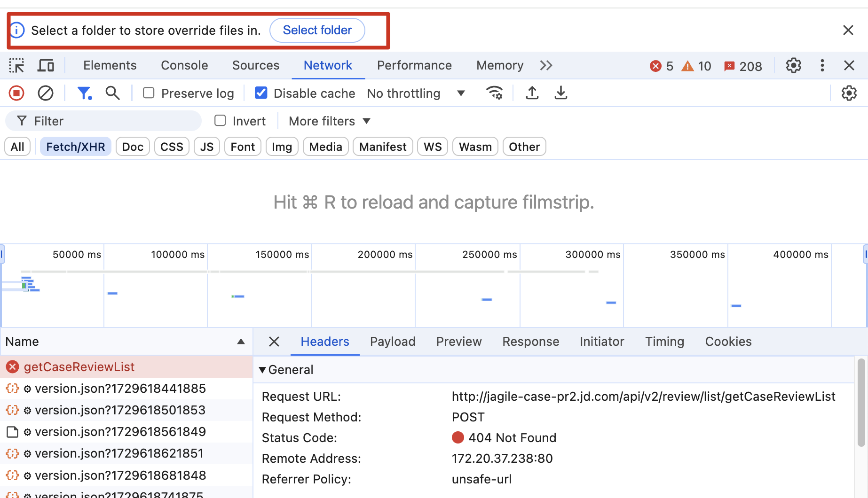Image resolution: width=868 pixels, height=498 pixels.
Task: Open the No throttling dropdown
Action: coord(416,93)
